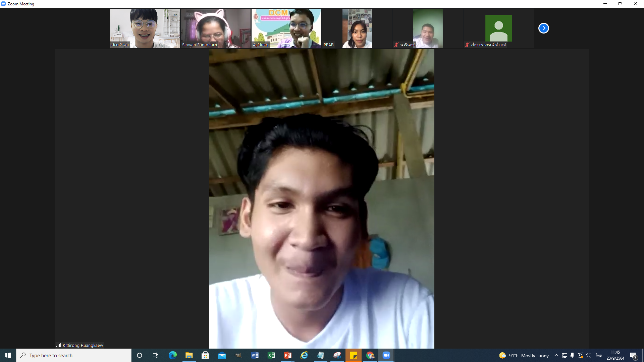
Task: Launch Microsoft Edge from the taskbar
Action: tap(172, 355)
